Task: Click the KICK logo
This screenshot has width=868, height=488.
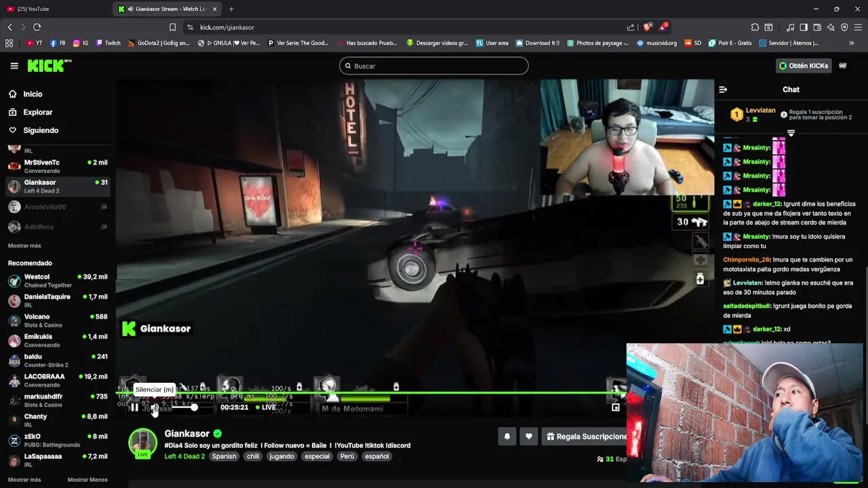Action: [x=49, y=66]
